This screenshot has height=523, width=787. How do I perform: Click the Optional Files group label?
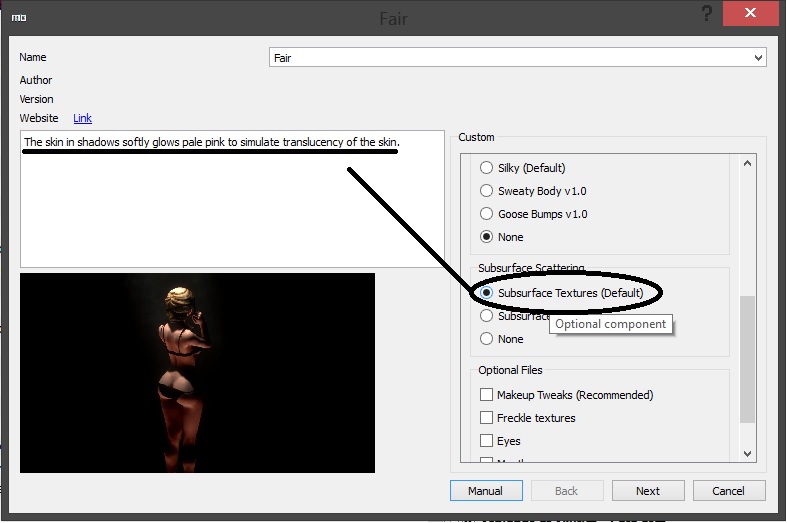click(510, 370)
